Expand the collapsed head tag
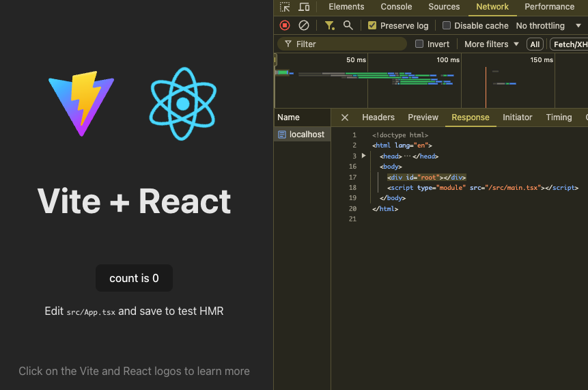Screen dimensions: 588x390 pos(363,156)
